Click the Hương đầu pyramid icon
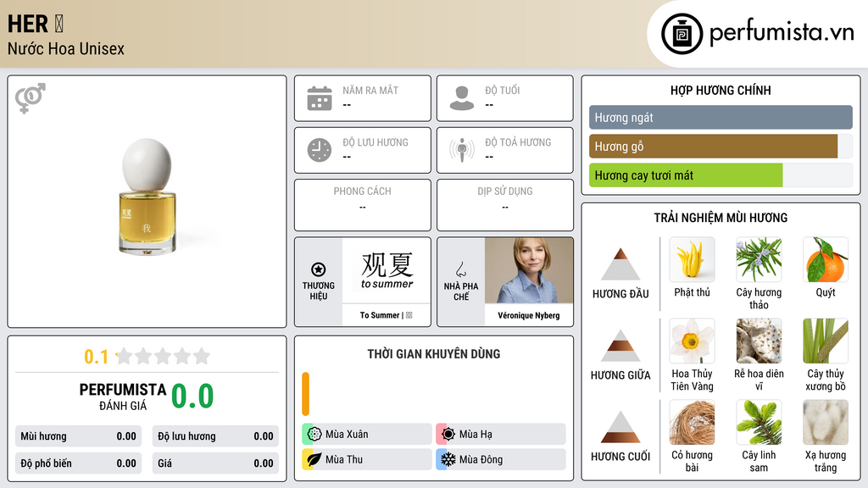868x488 pixels. (620, 264)
